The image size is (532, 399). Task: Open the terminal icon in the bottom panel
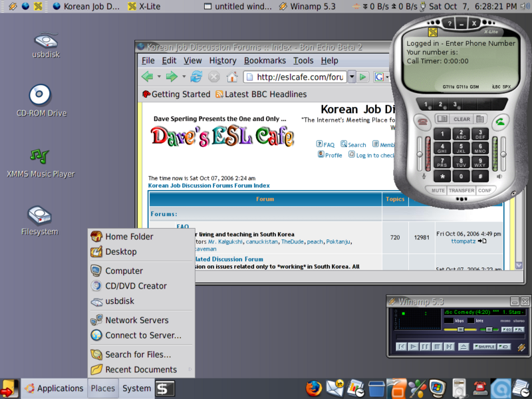coord(165,389)
